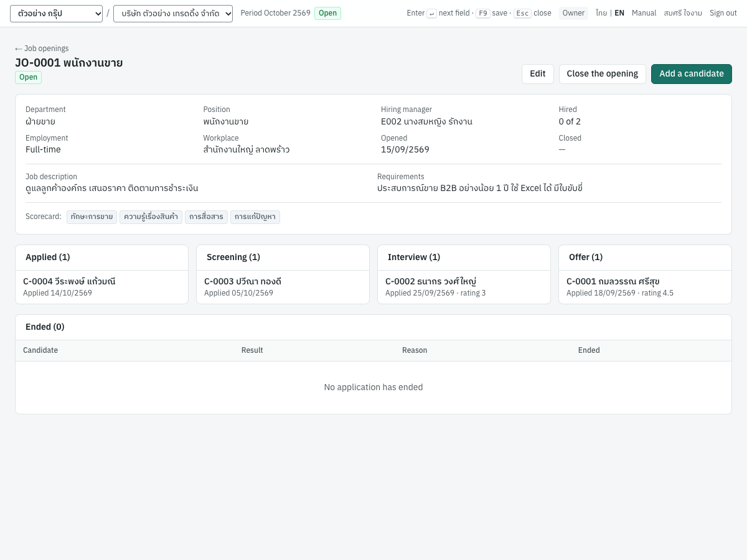
Task: Open candidate C-0001 กมลวรรณ ศรีสุข card
Action: (645, 287)
